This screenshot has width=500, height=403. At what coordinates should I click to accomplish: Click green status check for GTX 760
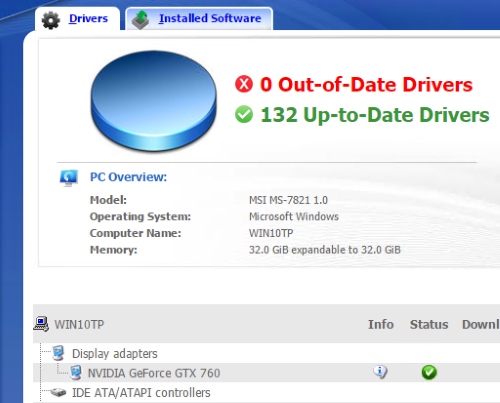(429, 372)
